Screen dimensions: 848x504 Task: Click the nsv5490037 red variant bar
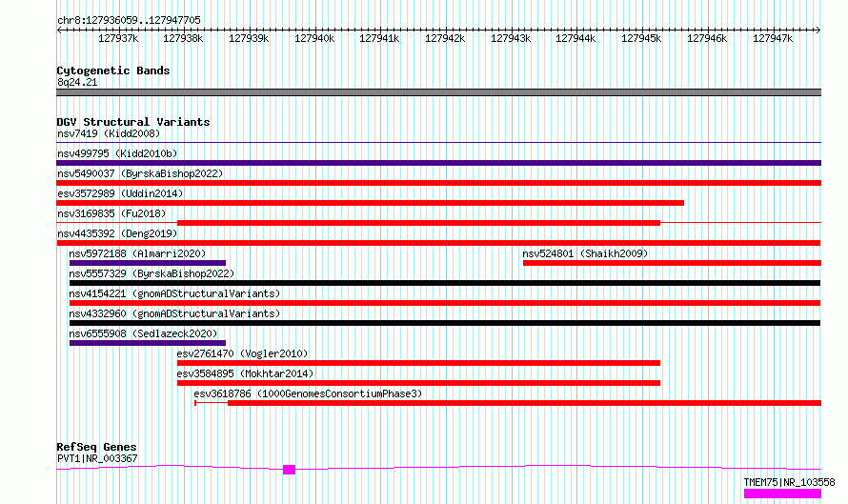coord(438,183)
